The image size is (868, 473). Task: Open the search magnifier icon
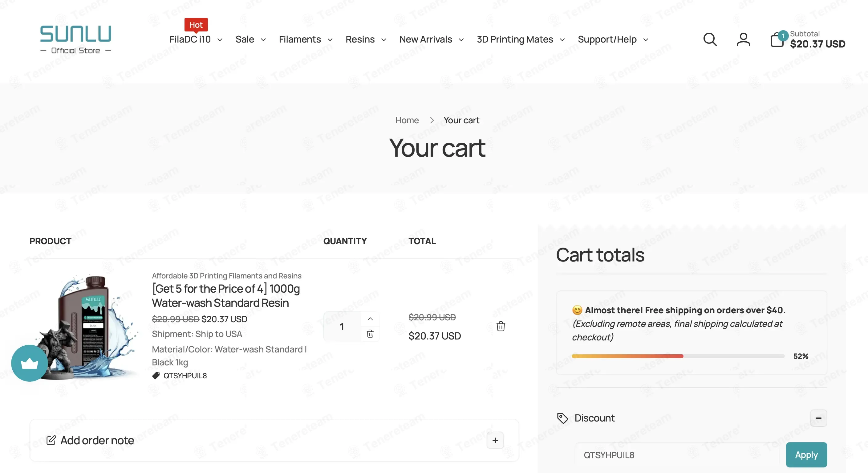(710, 39)
